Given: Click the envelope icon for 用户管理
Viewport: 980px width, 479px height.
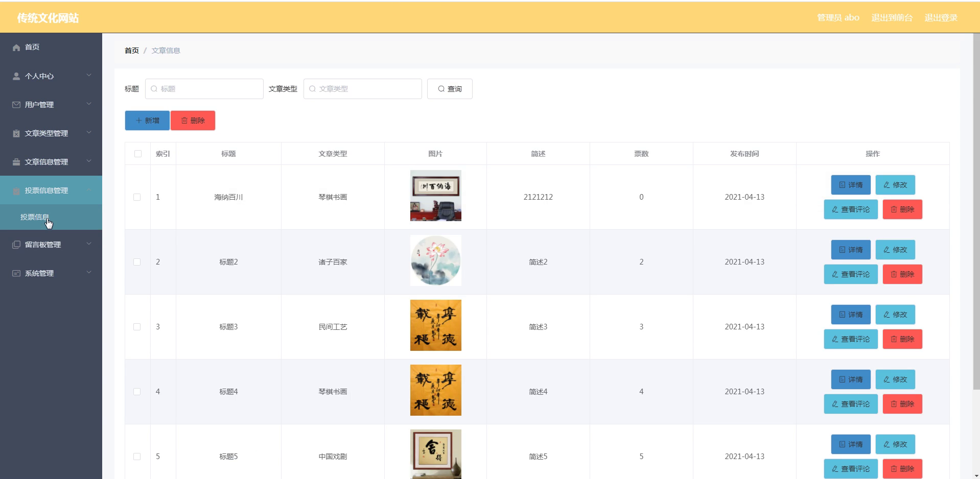Looking at the screenshot, I should pos(16,105).
